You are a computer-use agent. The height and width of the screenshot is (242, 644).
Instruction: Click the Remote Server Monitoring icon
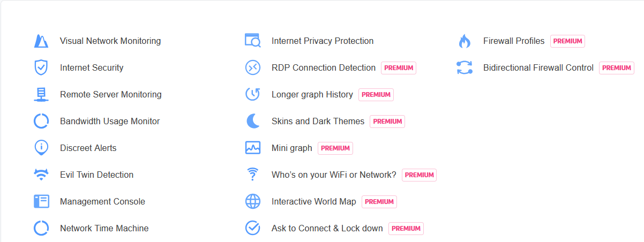click(x=41, y=95)
